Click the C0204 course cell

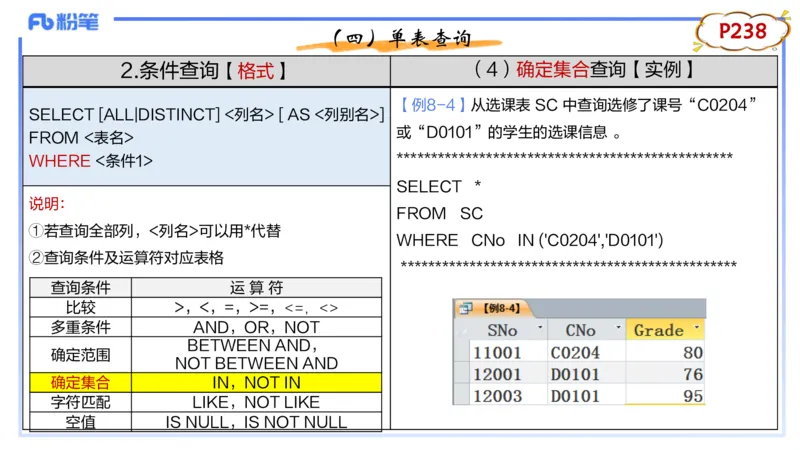pos(587,352)
